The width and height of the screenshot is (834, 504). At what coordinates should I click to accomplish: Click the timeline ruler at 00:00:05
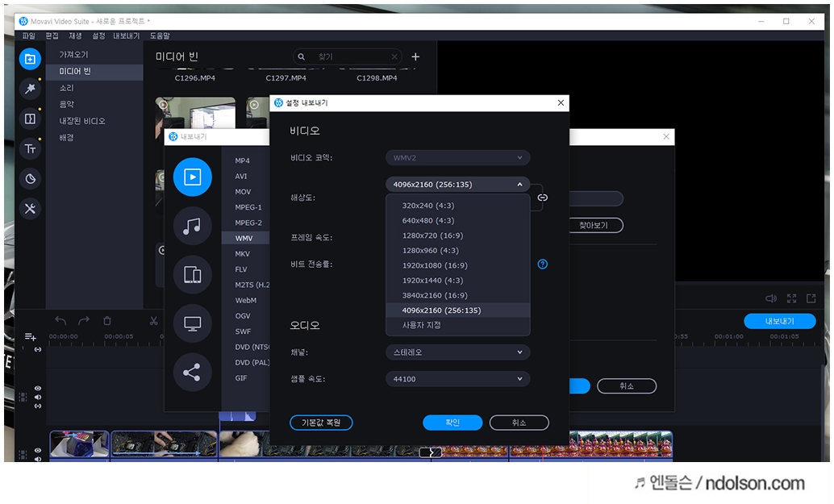(119, 336)
